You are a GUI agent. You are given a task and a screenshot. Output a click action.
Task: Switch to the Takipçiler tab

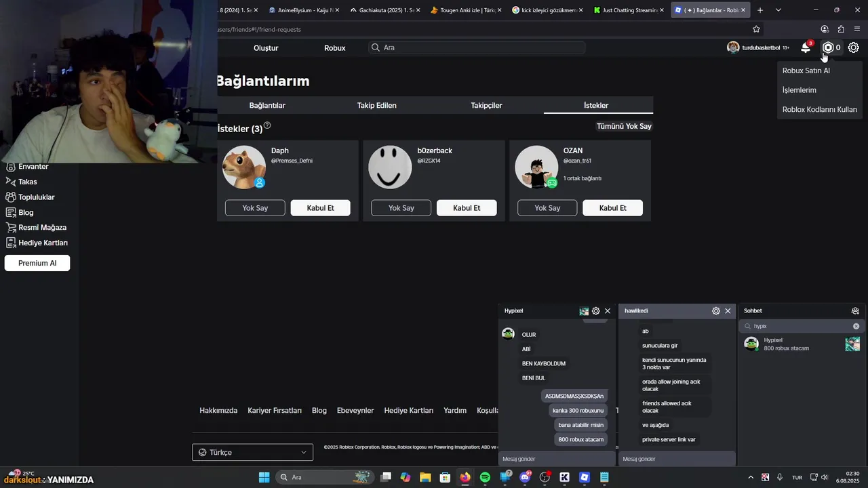(x=487, y=105)
